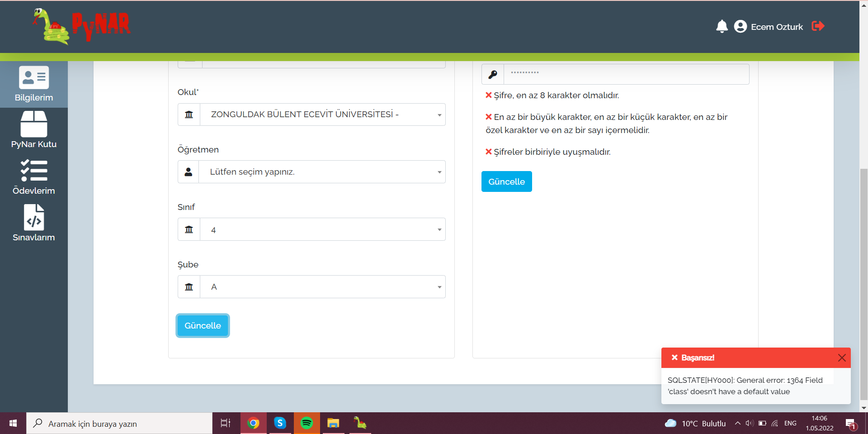Click Güncelle below the Şube field
This screenshot has width=868, height=434.
click(202, 325)
